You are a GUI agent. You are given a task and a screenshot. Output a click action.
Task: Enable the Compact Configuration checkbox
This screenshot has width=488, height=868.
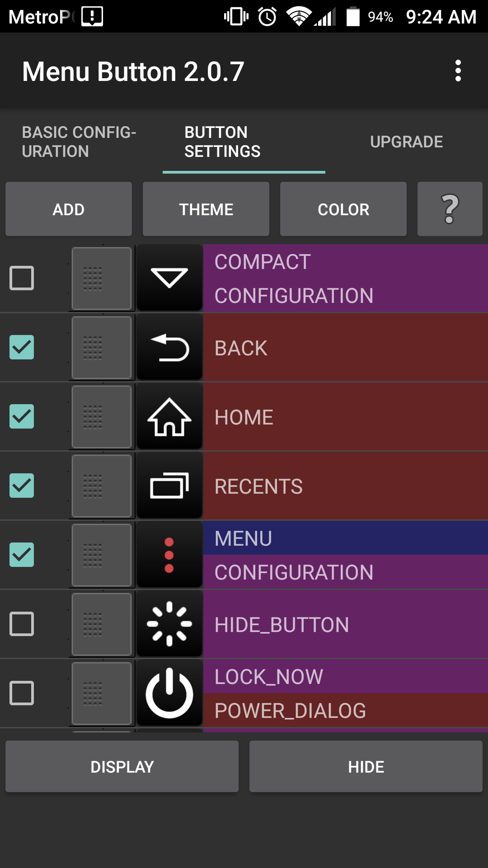(22, 278)
